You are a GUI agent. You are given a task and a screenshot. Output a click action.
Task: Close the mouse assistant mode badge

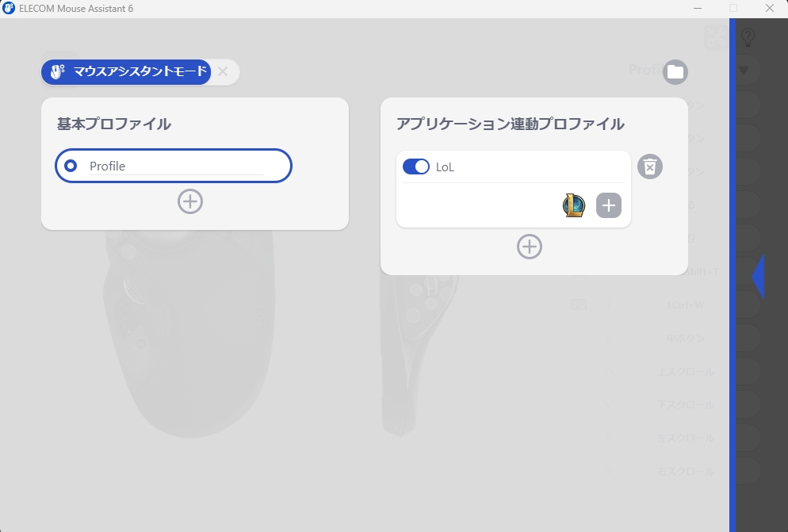pos(223,72)
